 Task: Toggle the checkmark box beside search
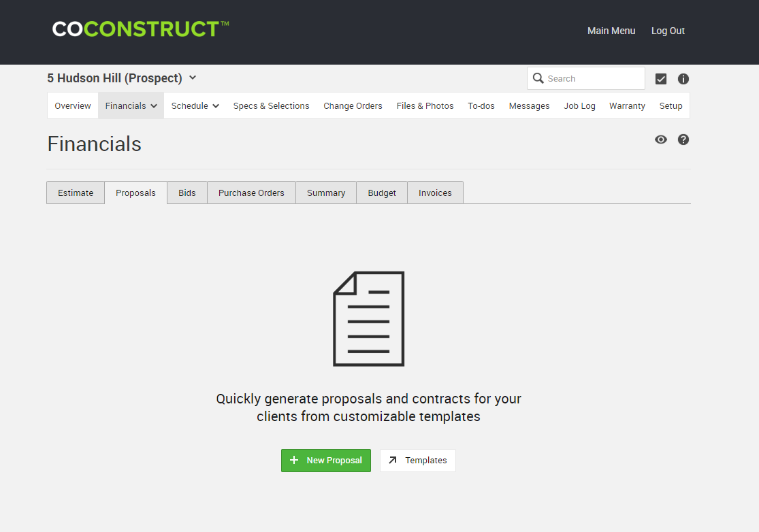(x=661, y=79)
